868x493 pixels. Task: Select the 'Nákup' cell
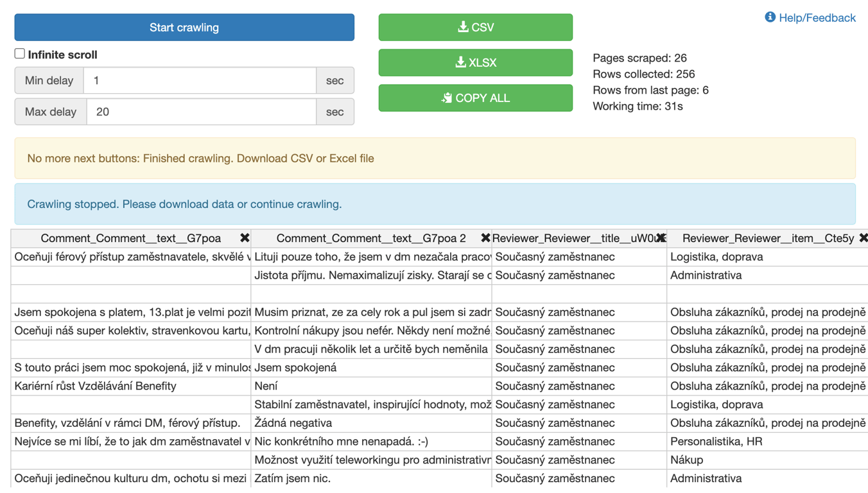[767, 460]
